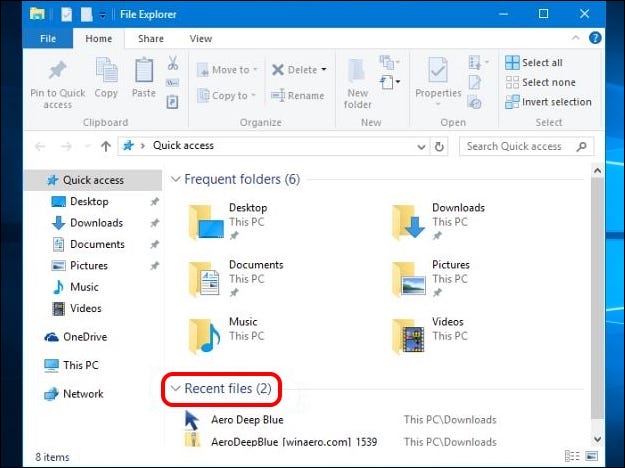Select Quick access in navigation pane
The width and height of the screenshot is (625, 468).
[93, 180]
